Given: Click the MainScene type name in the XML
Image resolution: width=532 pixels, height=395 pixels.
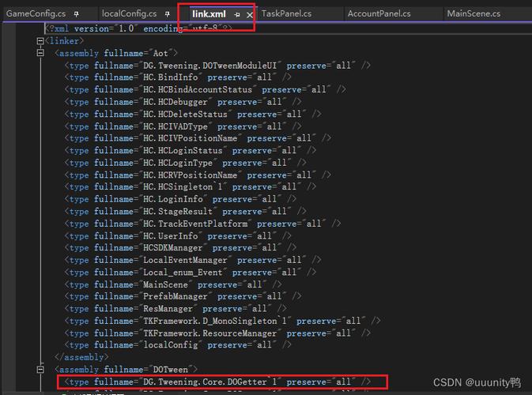Looking at the screenshot, I should click(165, 284).
